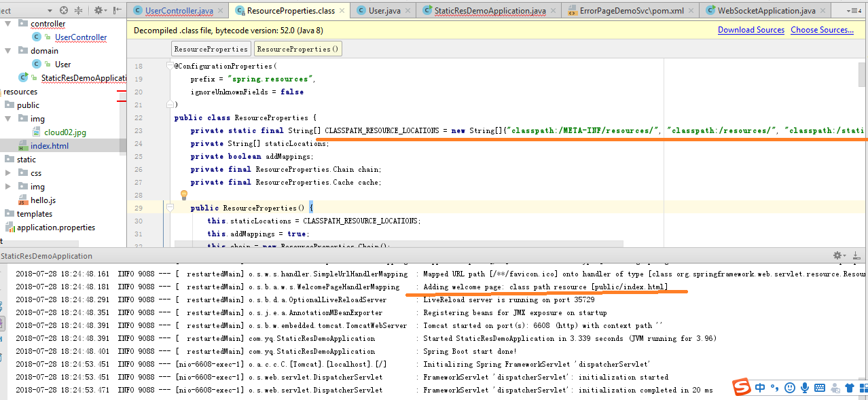Viewport: 868px width, 400px height.
Task: Collapse the domain folder
Action: coord(8,51)
